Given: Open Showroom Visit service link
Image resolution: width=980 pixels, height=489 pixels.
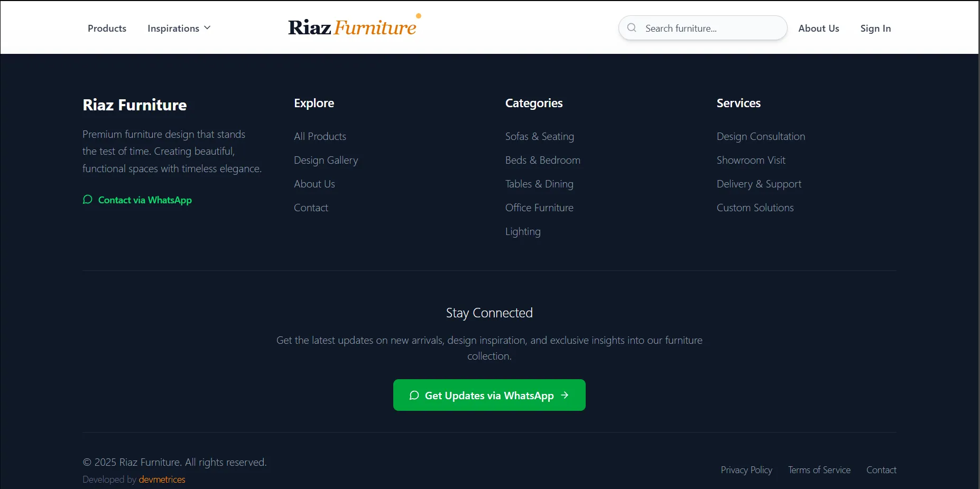Looking at the screenshot, I should pyautogui.click(x=751, y=160).
